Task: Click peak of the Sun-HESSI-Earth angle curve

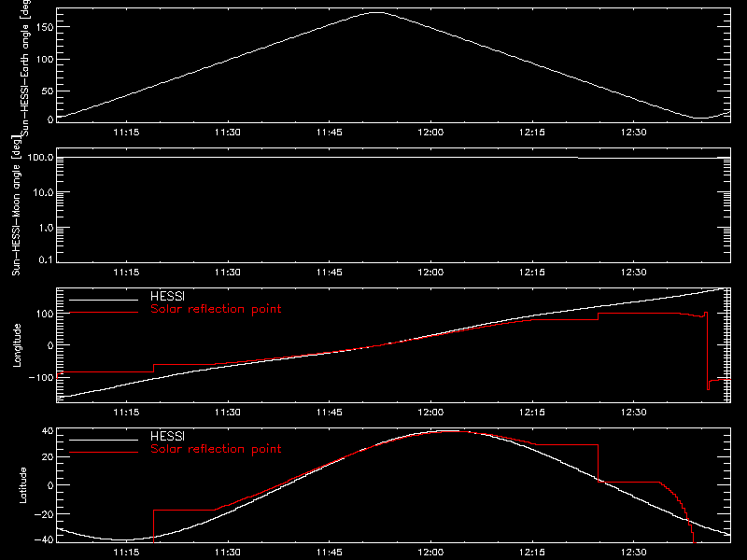Action: (376, 13)
